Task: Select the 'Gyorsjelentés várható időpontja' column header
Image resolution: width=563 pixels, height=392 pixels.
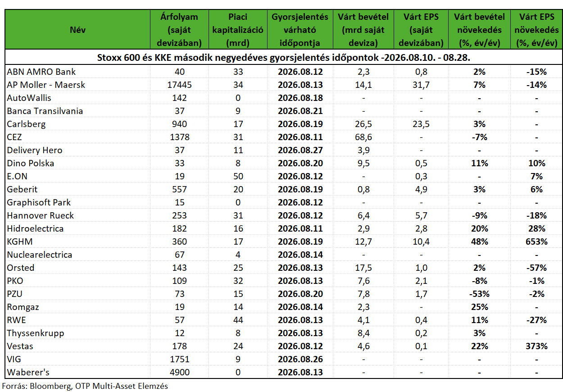Action: point(300,30)
